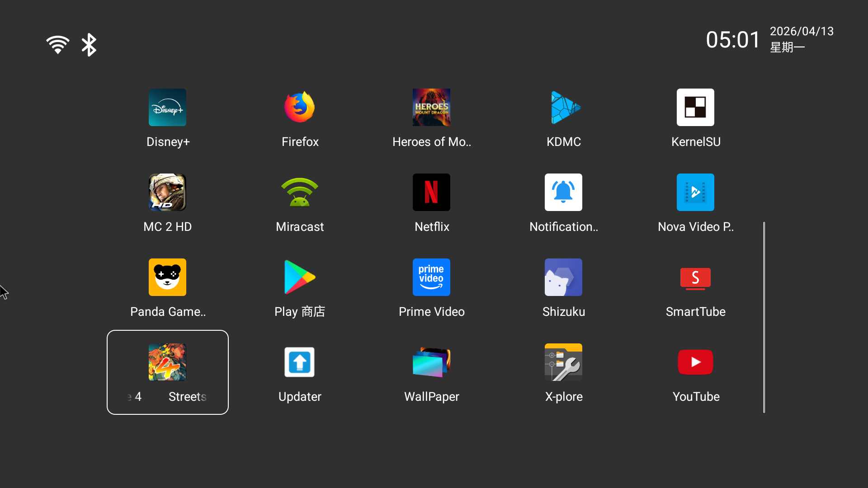Screen dimensions: 868x488
Task: Select the "Firefox" app label
Action: (300, 142)
